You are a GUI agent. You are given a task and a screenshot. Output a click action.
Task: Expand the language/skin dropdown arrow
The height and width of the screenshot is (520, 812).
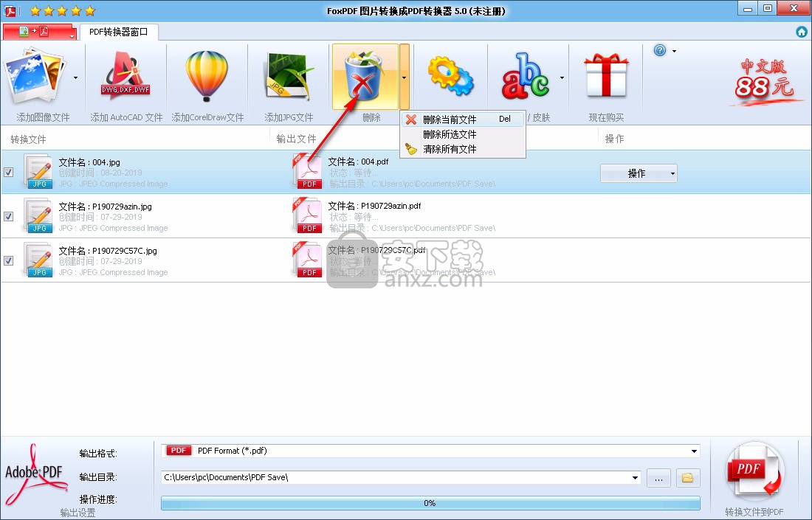click(562, 77)
